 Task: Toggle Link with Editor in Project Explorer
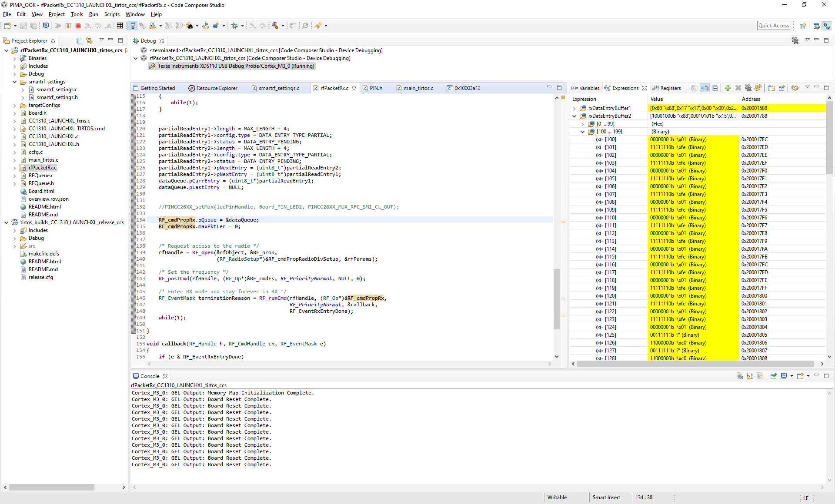[89, 40]
